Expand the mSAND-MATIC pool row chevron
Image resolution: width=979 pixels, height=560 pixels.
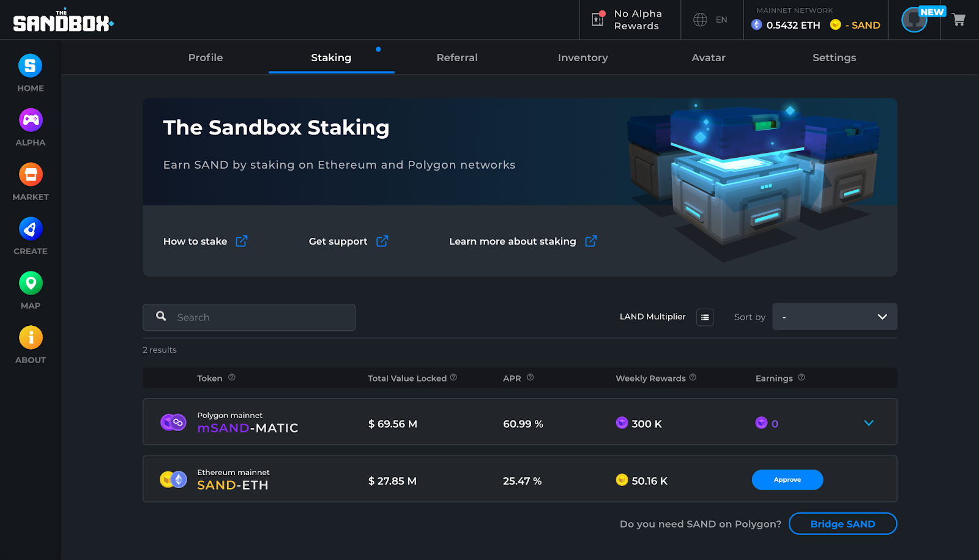click(869, 423)
